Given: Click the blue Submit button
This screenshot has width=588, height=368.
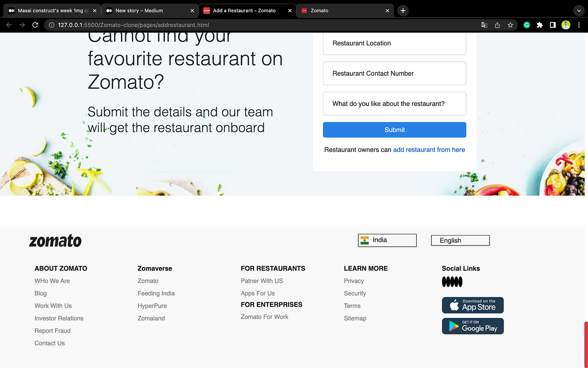Looking at the screenshot, I should tap(394, 130).
